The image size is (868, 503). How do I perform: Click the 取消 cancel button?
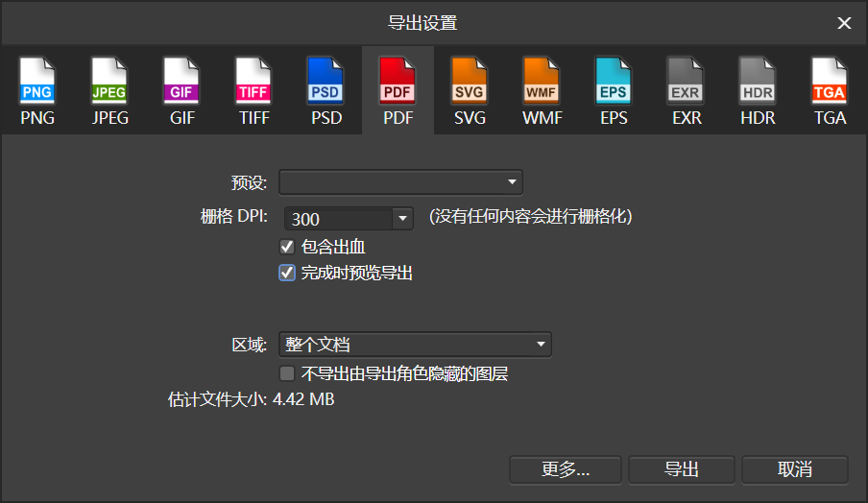pos(795,469)
